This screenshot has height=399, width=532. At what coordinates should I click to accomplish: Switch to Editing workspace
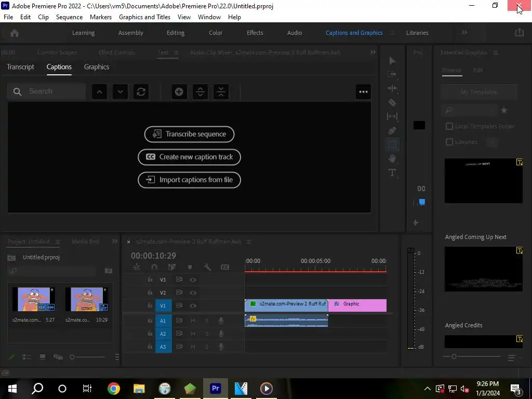pos(176,33)
